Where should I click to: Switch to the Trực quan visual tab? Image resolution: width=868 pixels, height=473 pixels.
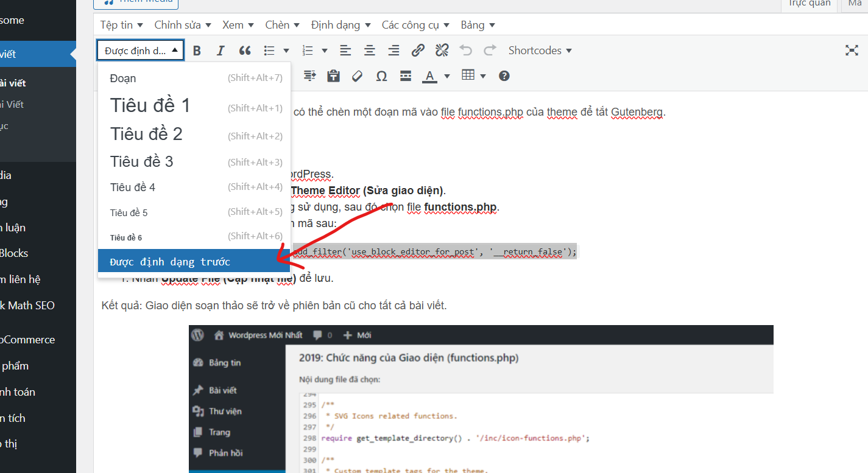pos(809,4)
